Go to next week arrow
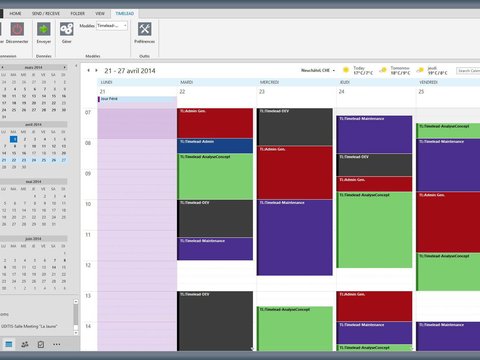480x360 pixels. pyautogui.click(x=96, y=70)
